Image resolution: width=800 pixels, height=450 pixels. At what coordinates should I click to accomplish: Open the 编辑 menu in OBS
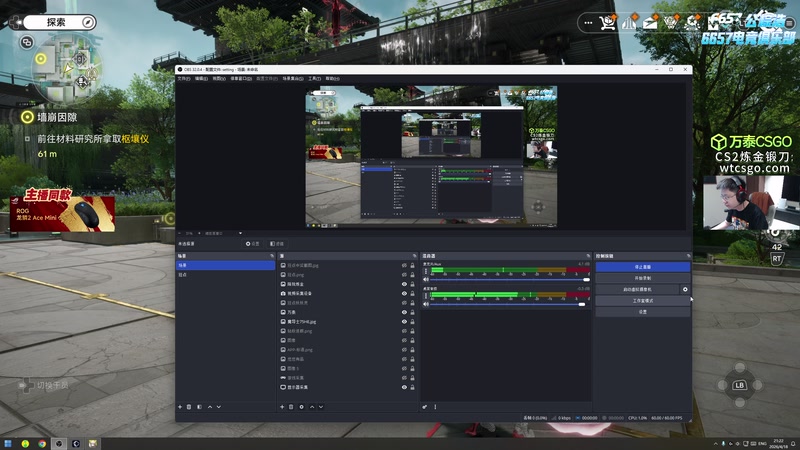tap(202, 79)
